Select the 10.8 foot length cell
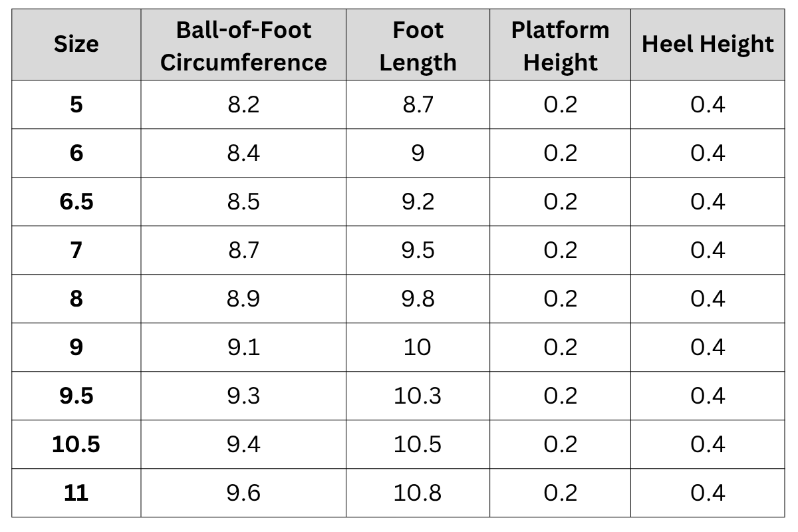Screen dimensions: 798x532 tap(418, 493)
